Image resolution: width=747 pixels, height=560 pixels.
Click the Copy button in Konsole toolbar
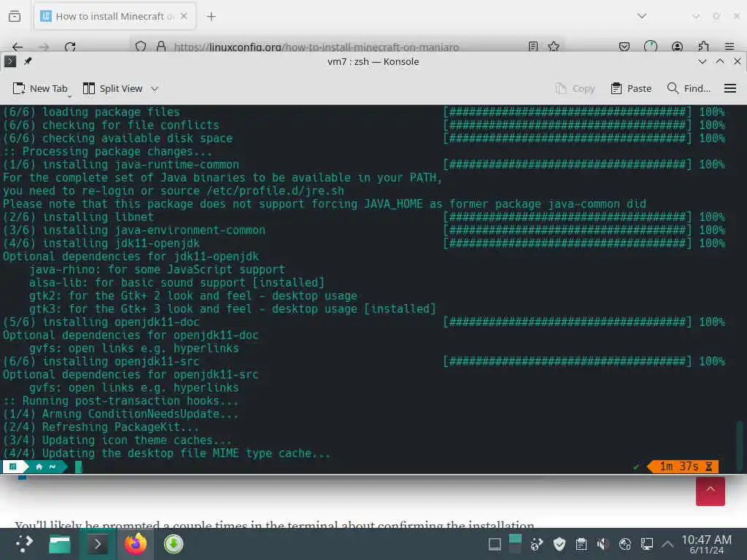click(x=575, y=88)
